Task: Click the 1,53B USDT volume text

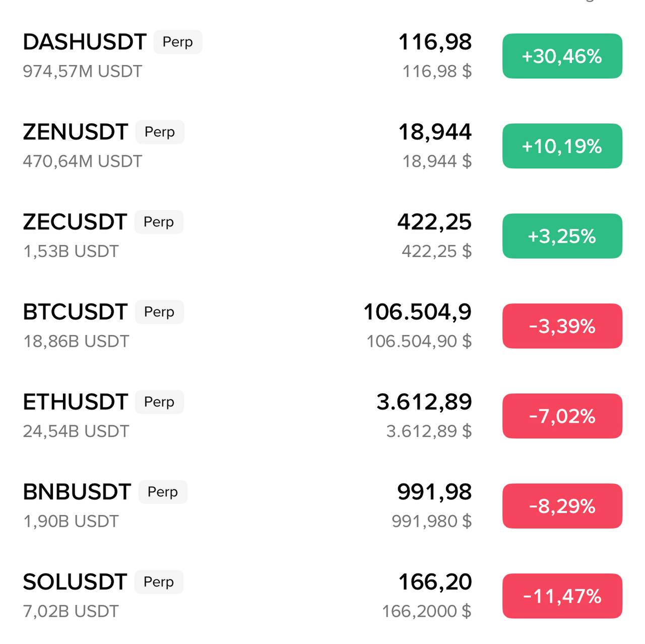Action: coord(71,251)
